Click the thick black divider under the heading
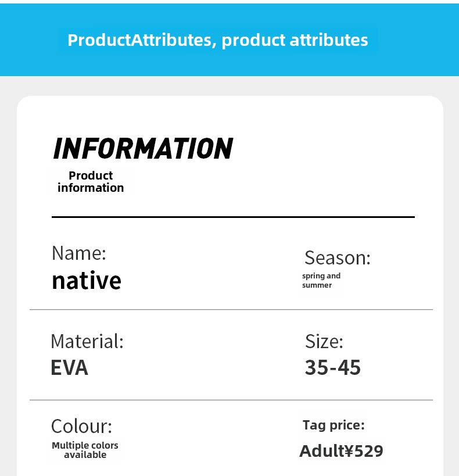 click(x=233, y=217)
